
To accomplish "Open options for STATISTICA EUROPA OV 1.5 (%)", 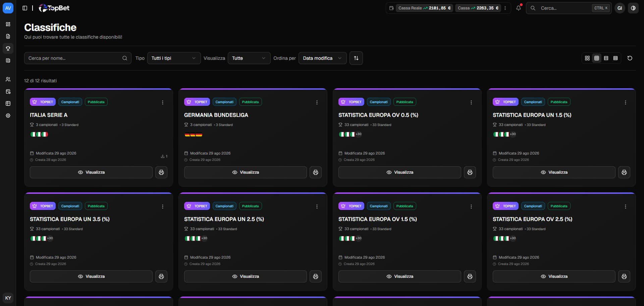I will [x=471, y=207].
